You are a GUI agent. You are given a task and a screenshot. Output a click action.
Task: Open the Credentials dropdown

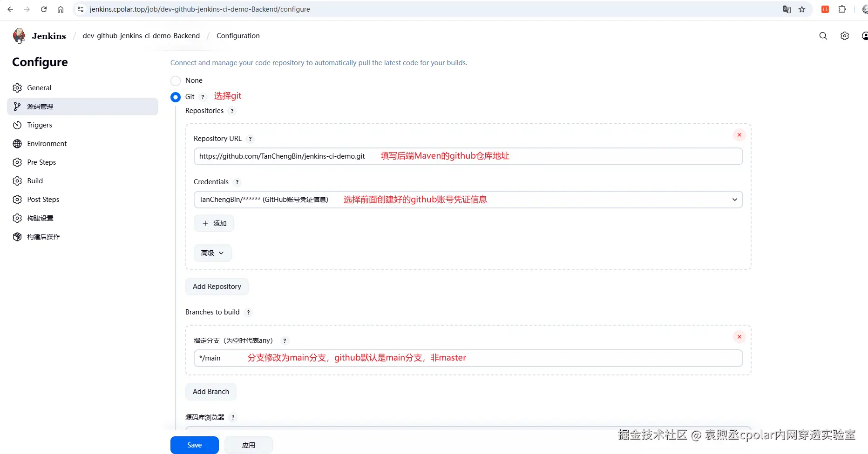(468, 200)
